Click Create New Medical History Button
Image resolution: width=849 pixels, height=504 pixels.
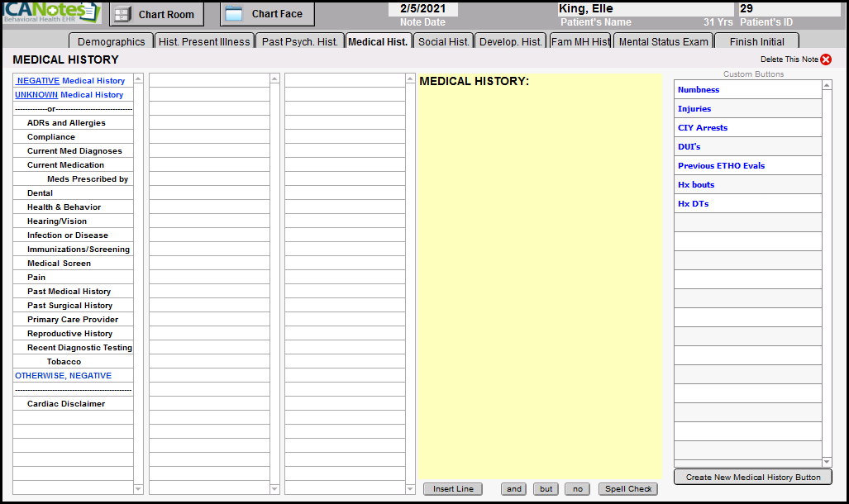[x=752, y=477]
